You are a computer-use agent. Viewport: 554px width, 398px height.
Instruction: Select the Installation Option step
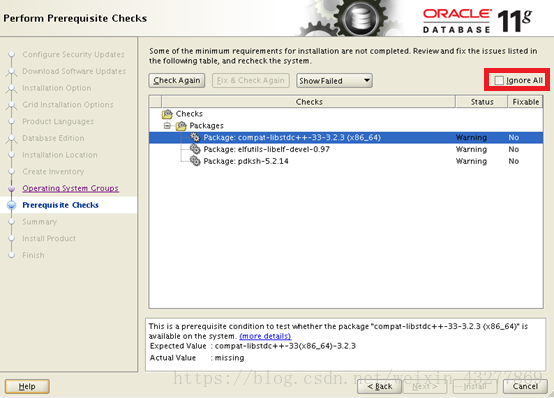[57, 88]
